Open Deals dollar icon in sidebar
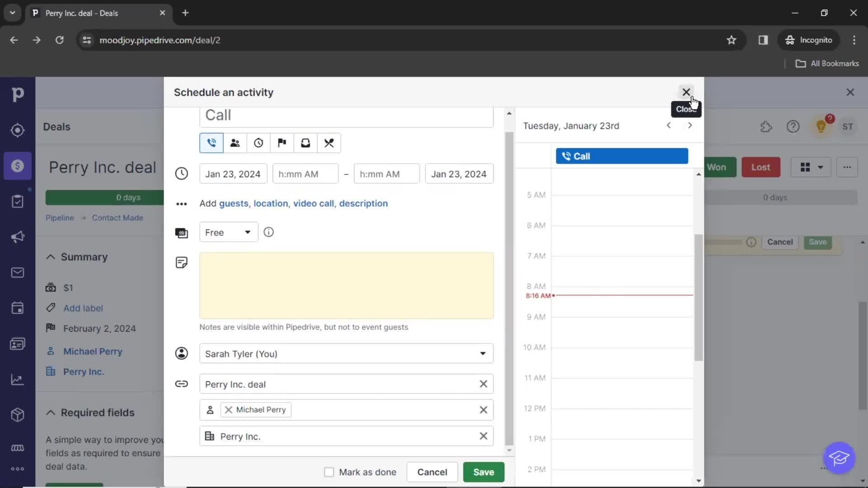 coord(18,166)
